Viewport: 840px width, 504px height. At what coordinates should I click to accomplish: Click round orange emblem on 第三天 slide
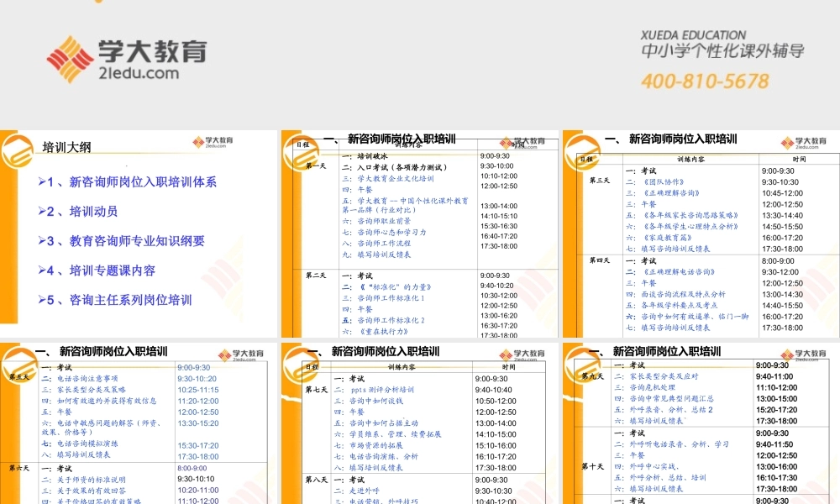pos(581,153)
